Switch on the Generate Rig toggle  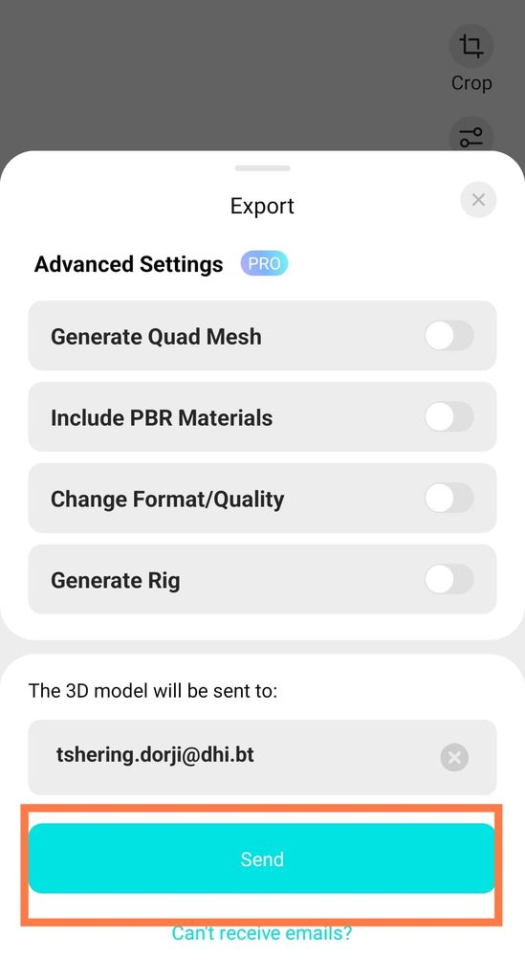pyautogui.click(x=448, y=579)
